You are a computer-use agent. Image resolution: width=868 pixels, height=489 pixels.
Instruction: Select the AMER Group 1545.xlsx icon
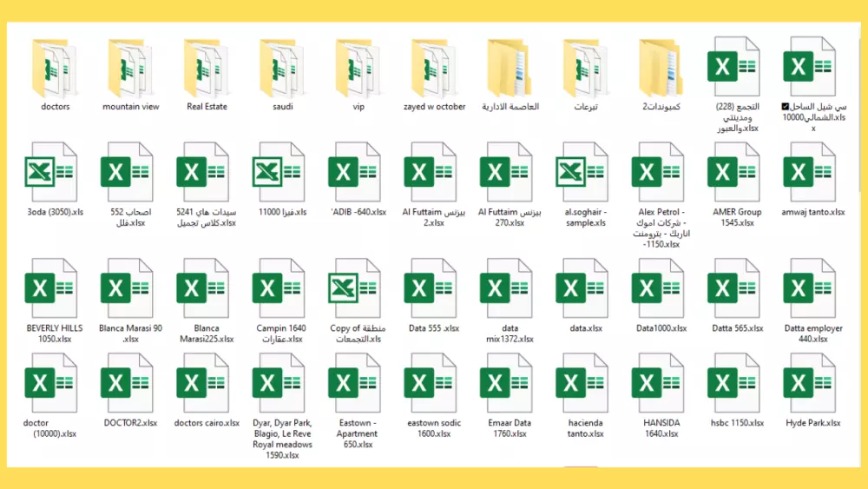(733, 172)
